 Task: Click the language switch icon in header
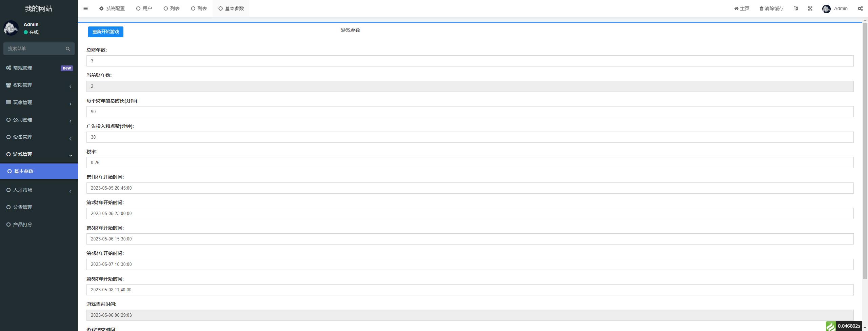pos(796,8)
